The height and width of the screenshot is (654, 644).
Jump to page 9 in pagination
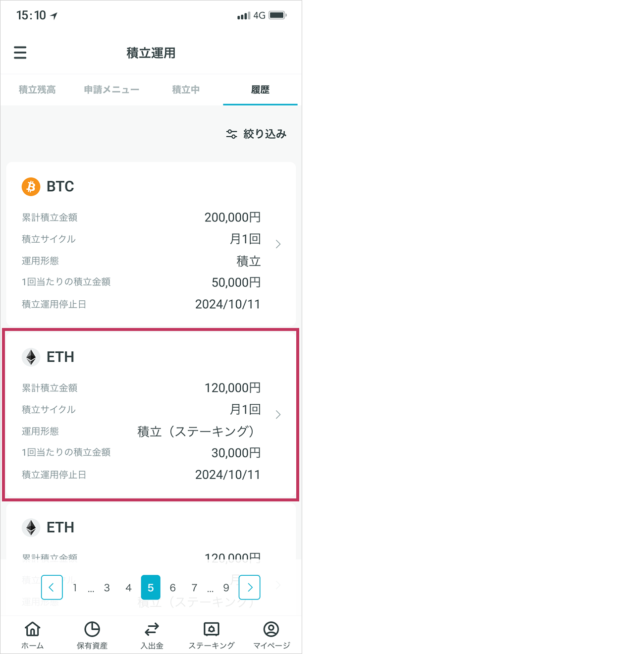226,588
